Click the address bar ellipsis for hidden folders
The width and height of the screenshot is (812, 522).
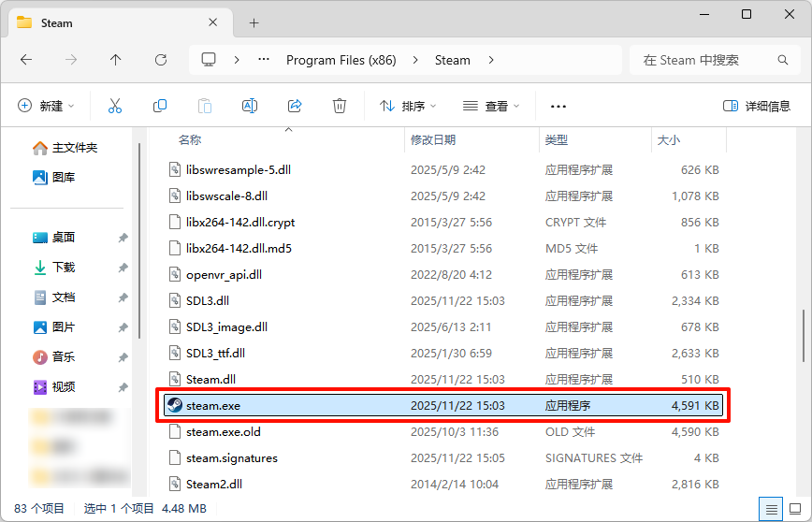point(264,60)
